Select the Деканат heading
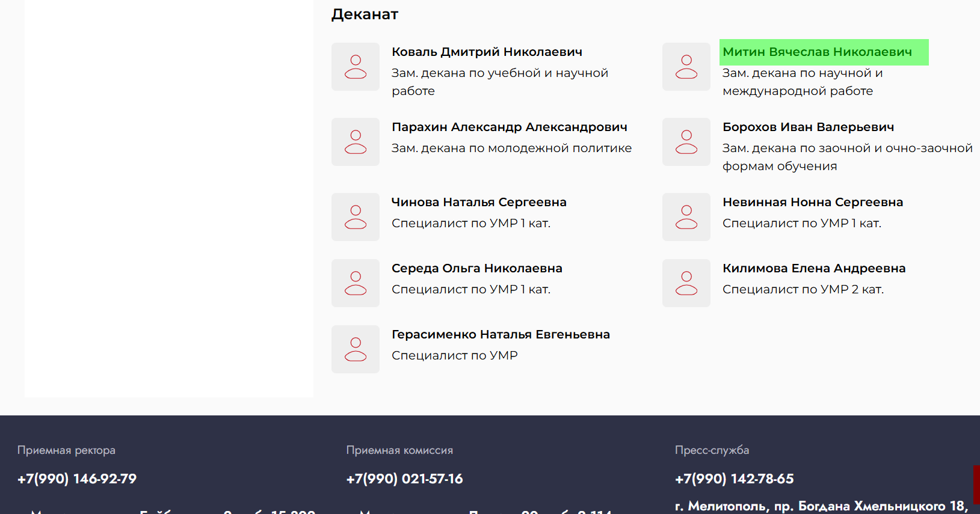 365,14
